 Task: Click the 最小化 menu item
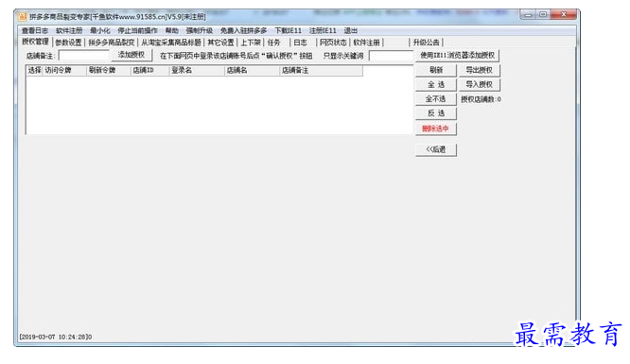(x=99, y=30)
